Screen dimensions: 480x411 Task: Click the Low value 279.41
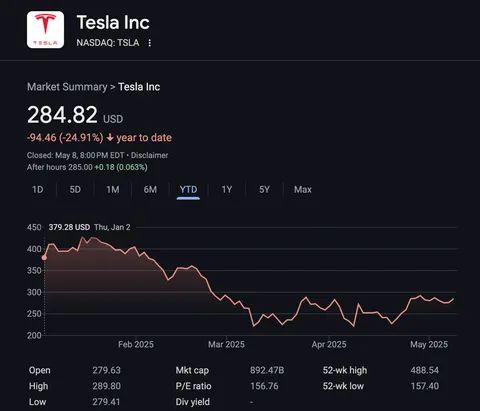(106, 402)
